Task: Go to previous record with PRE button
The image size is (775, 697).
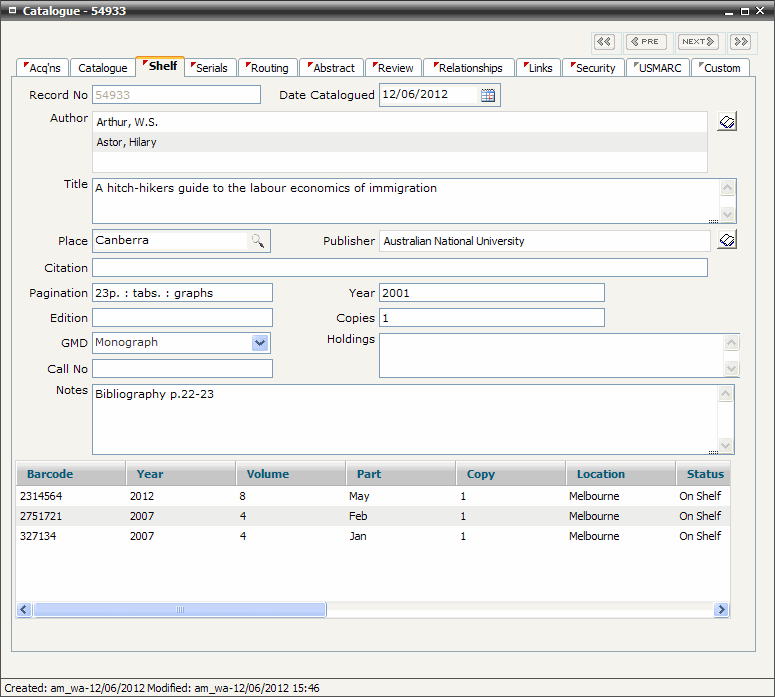Action: (646, 42)
